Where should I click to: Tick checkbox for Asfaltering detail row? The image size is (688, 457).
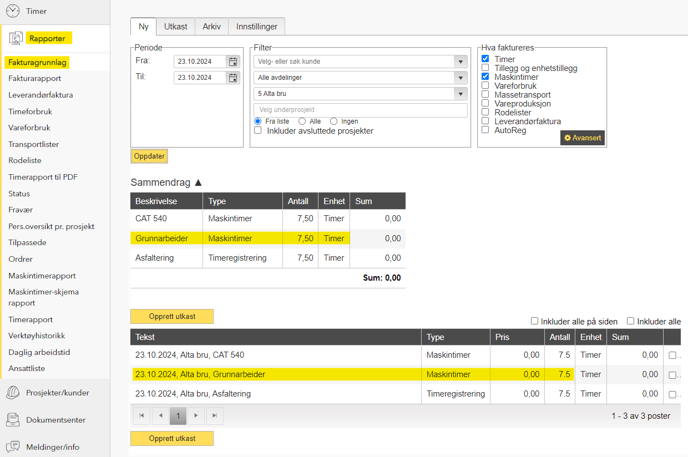[672, 395]
